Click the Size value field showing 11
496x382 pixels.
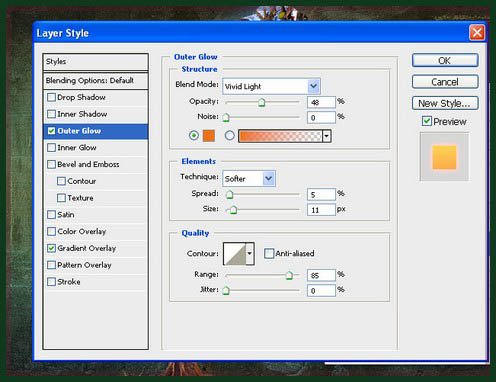[321, 210]
